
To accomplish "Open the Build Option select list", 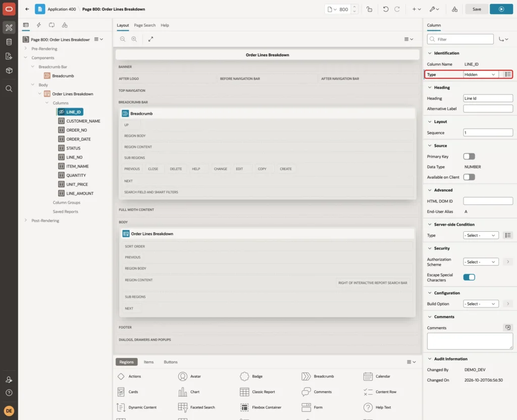I will click(x=481, y=303).
